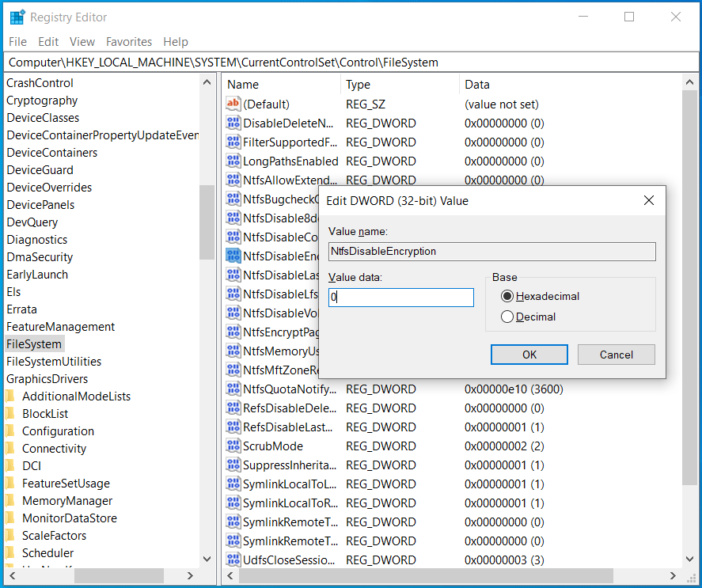Click the Registry Editor icon in the title bar
This screenshot has height=588, width=702.
[17, 16]
